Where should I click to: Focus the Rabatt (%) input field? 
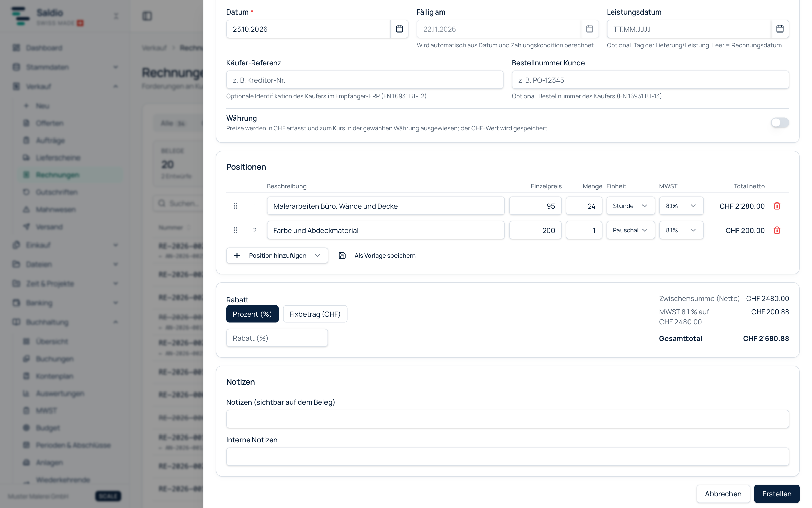(277, 338)
